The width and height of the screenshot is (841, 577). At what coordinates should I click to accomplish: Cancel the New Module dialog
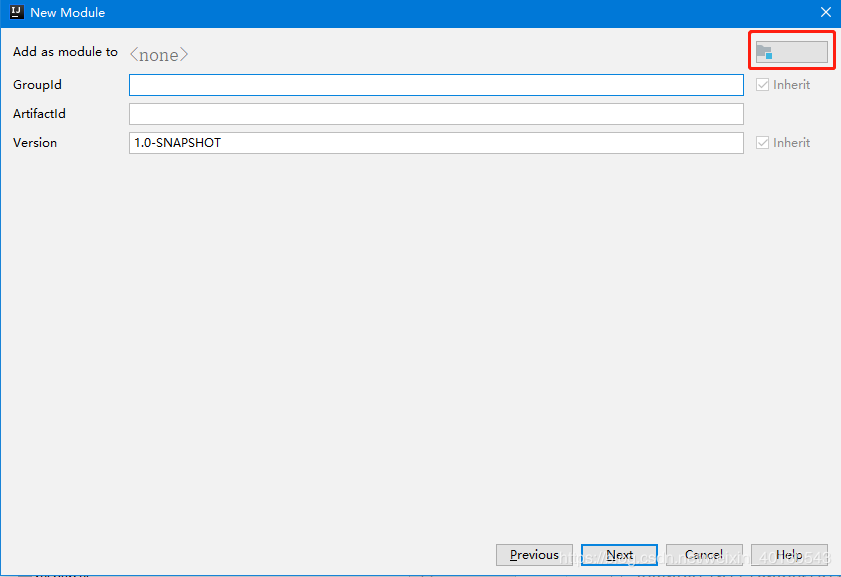point(704,554)
